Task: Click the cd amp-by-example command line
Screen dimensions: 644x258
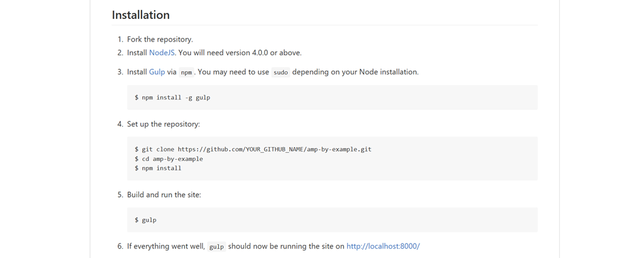Action: click(x=169, y=159)
